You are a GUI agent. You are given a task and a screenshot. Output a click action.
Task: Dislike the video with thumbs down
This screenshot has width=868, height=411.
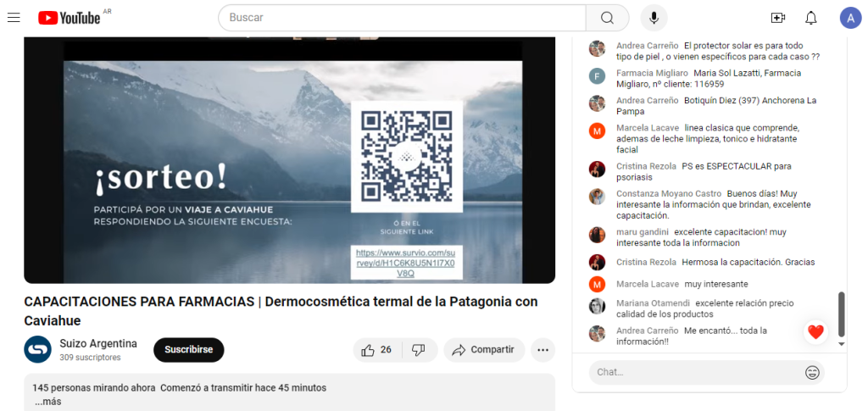click(419, 350)
